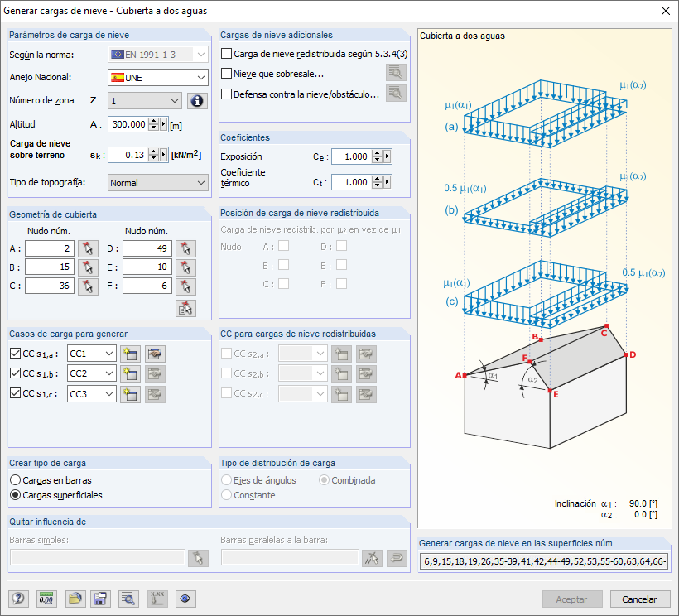
Task: Click surface numbers list field
Action: (x=544, y=561)
